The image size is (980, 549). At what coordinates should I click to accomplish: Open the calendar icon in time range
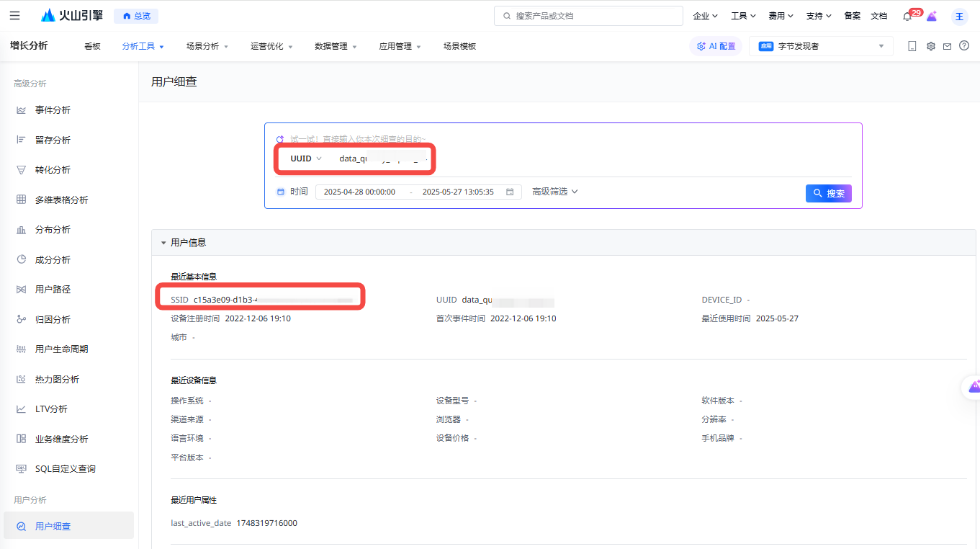510,192
